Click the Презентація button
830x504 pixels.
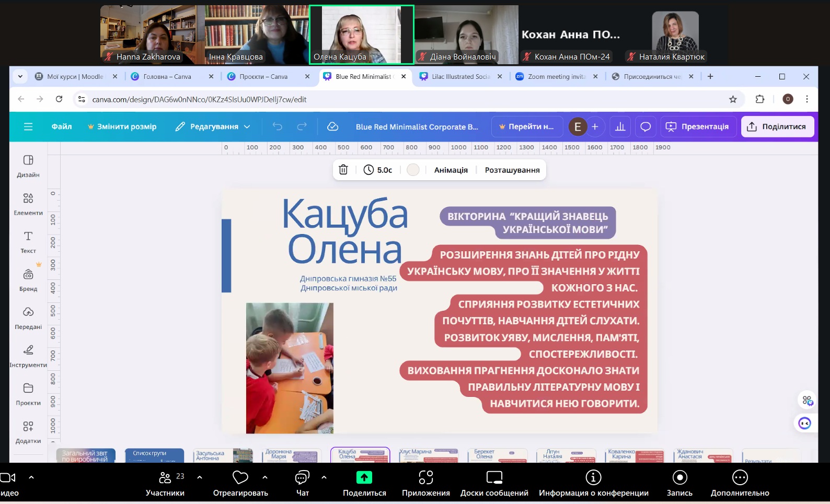pyautogui.click(x=698, y=126)
